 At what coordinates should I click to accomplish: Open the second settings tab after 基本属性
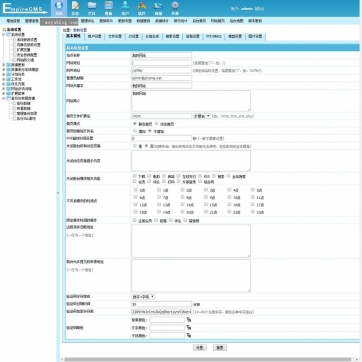coord(95,36)
